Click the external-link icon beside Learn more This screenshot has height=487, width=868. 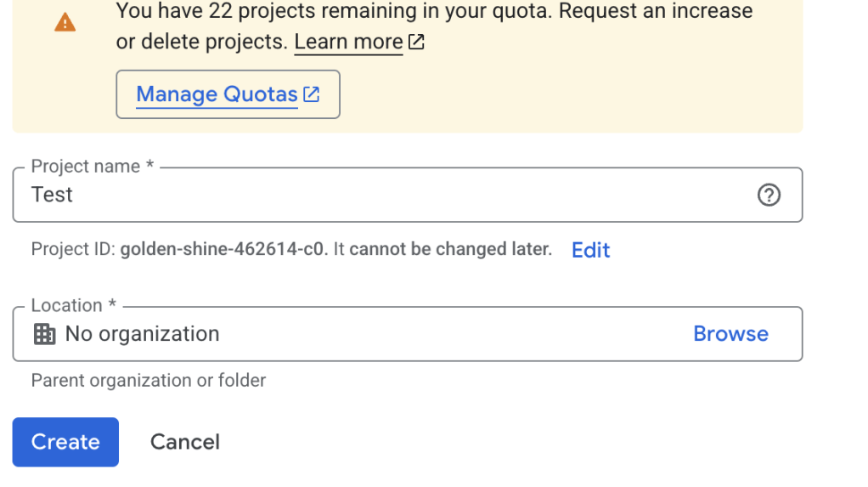pyautogui.click(x=416, y=42)
